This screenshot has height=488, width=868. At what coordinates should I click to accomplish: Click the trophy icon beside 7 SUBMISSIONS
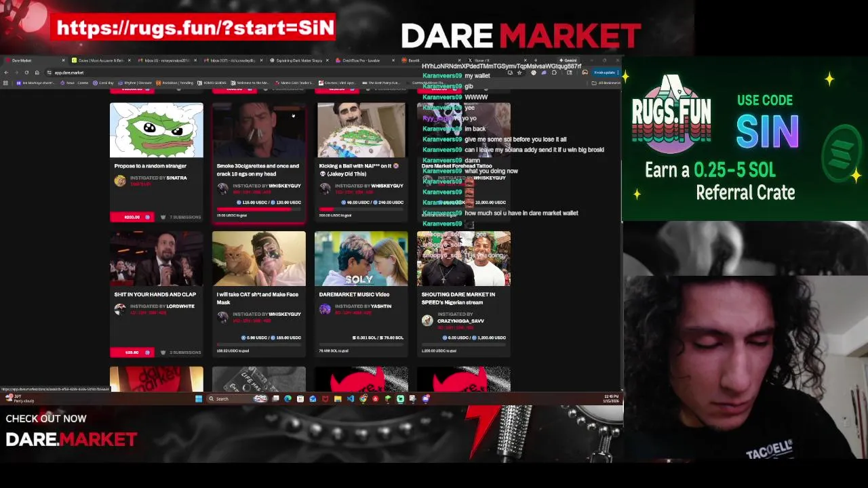pyautogui.click(x=163, y=217)
